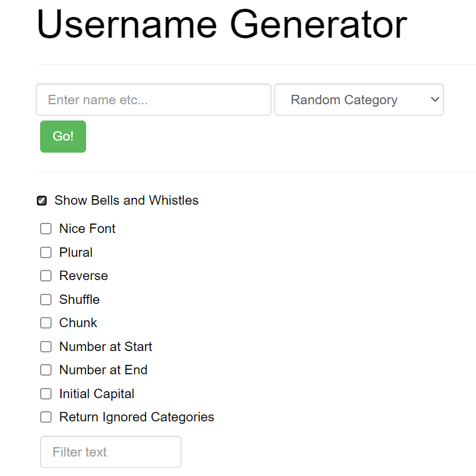Focus the 'Enter name etc...' input field

[x=153, y=100]
